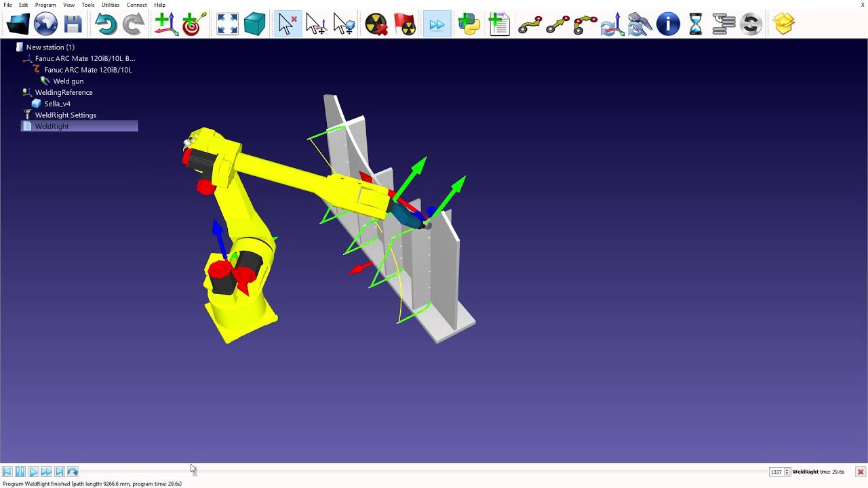Click 'WeldRight time: 29.6s' label
Viewport: 868px width, 488px height.
click(x=818, y=472)
